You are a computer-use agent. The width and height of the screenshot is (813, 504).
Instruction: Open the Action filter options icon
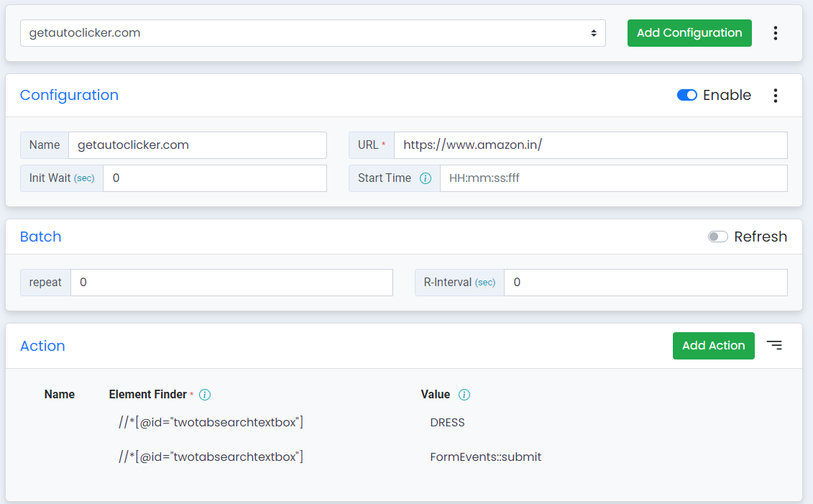[775, 345]
